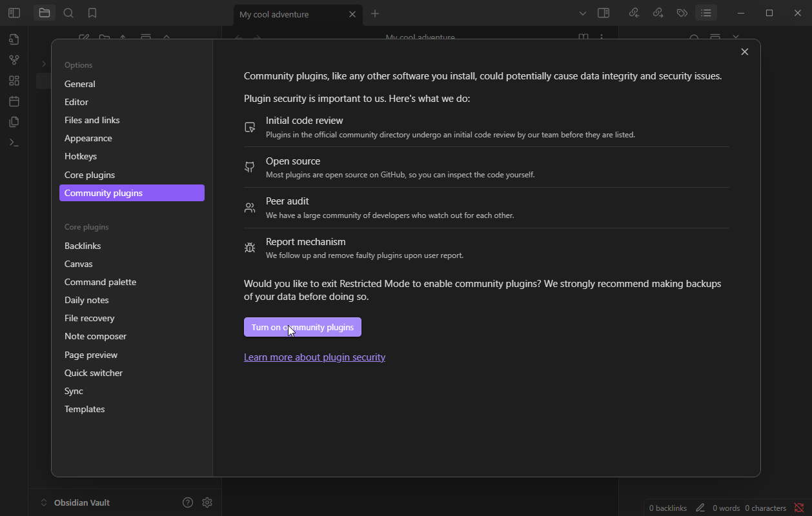Open the file explorer folder icon
This screenshot has height=516, width=812.
point(45,13)
